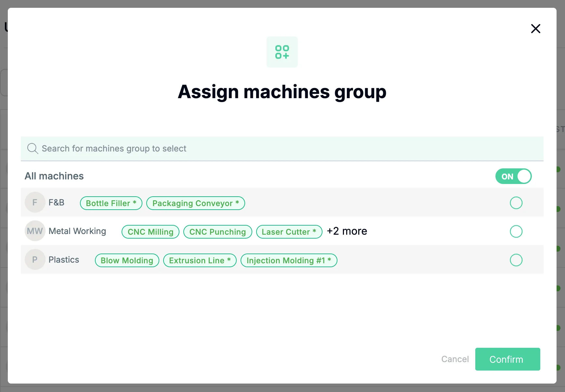
Task: Click the Laser Cutter machine tag
Action: tap(289, 232)
